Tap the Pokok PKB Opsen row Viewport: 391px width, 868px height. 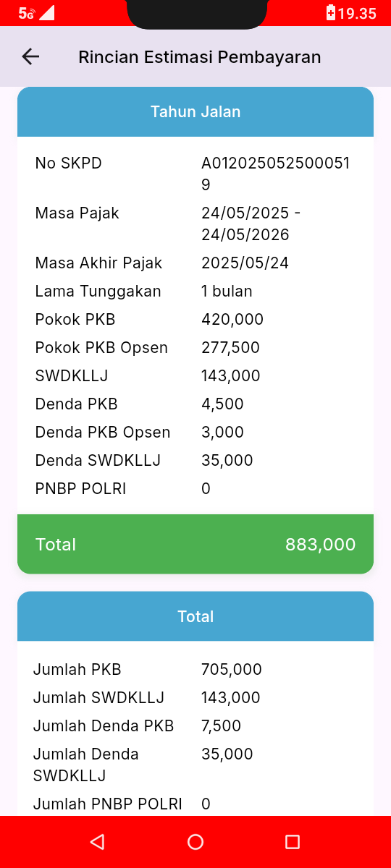tap(195, 348)
